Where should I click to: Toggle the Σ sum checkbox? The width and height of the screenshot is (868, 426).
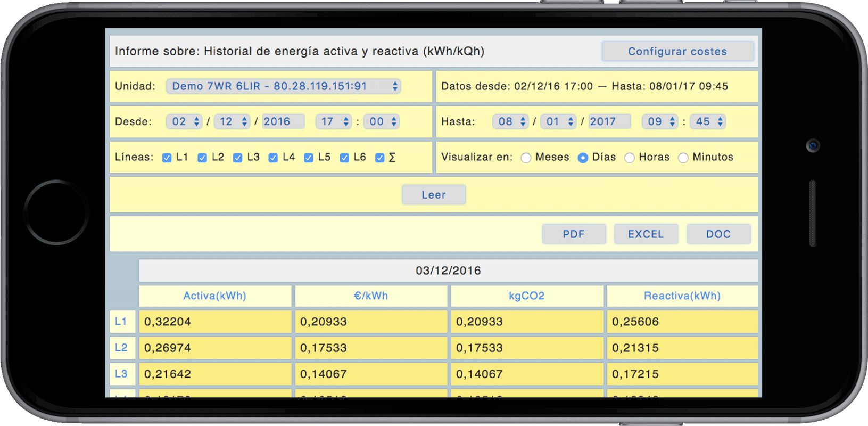click(x=380, y=158)
